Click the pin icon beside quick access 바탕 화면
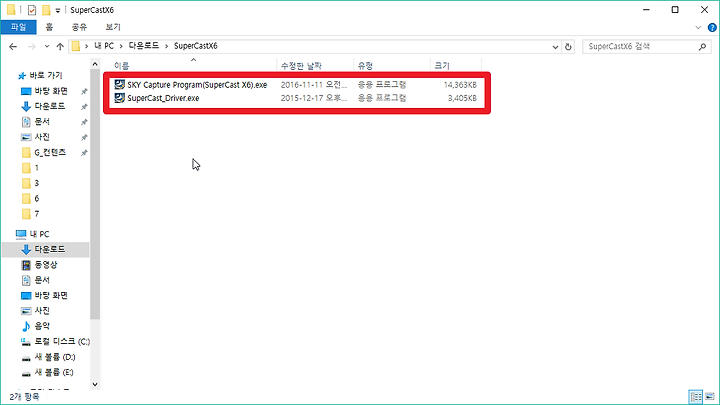This screenshot has width=720, height=405. click(84, 91)
